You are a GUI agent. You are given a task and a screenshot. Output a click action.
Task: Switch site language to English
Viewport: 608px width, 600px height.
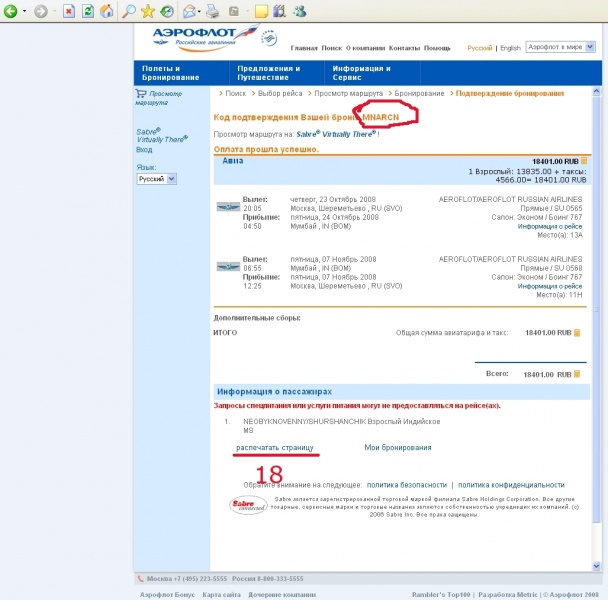(510, 48)
